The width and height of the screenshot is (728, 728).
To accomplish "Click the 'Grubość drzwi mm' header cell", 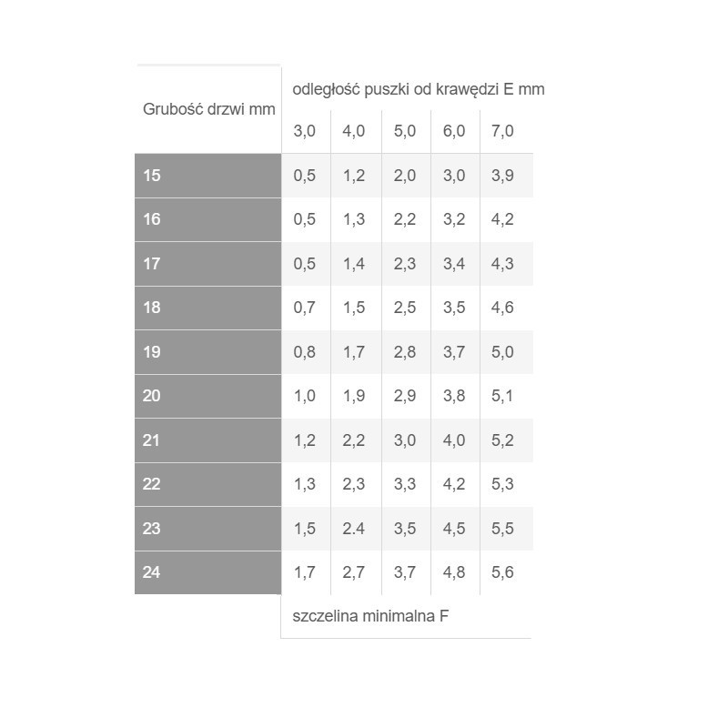I will pos(208,109).
